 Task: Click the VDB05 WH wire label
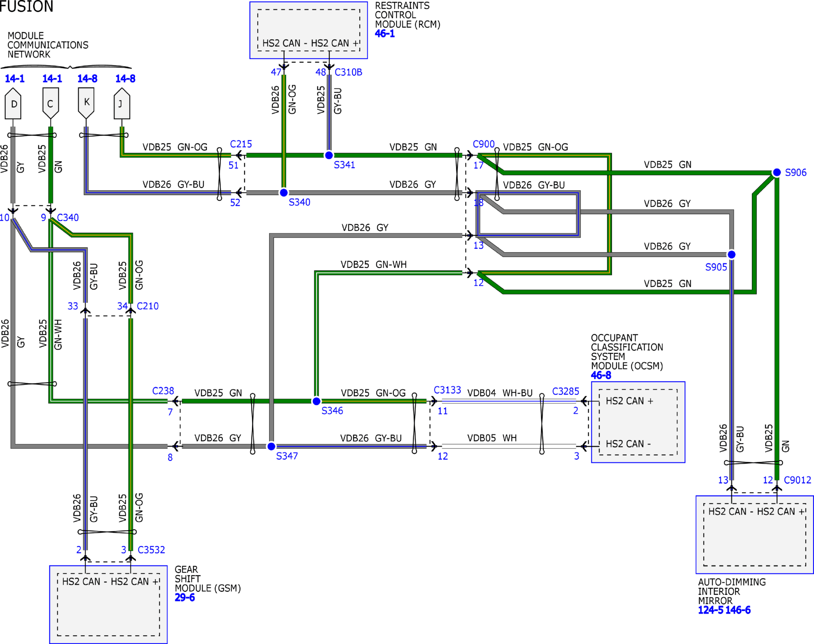coord(492,438)
